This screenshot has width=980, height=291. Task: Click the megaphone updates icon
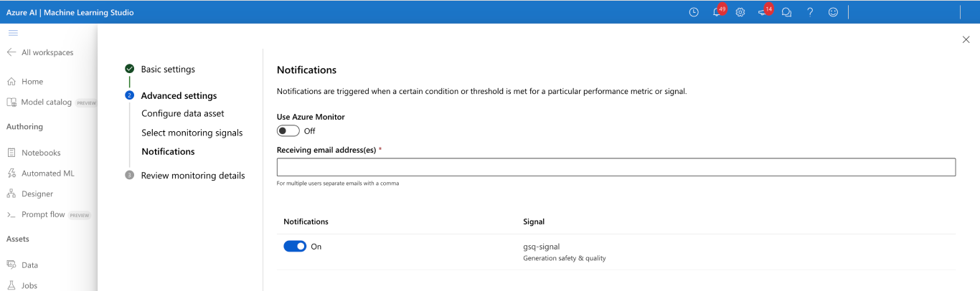point(763,12)
